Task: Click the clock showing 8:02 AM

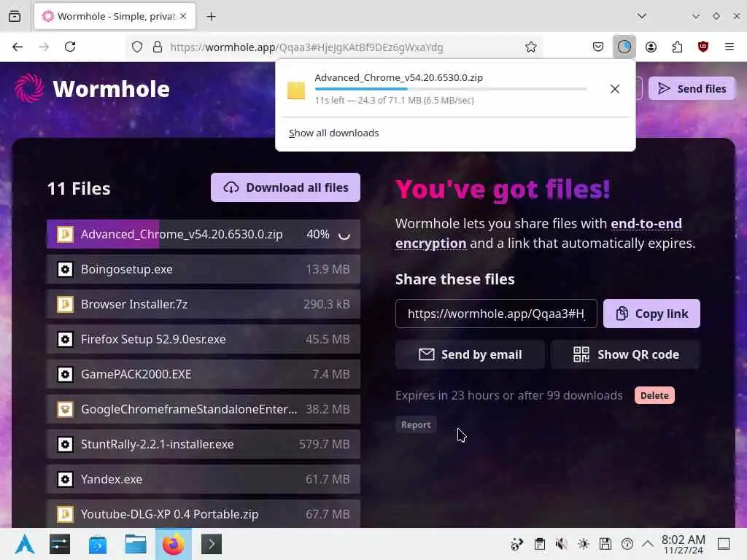Action: point(683,544)
